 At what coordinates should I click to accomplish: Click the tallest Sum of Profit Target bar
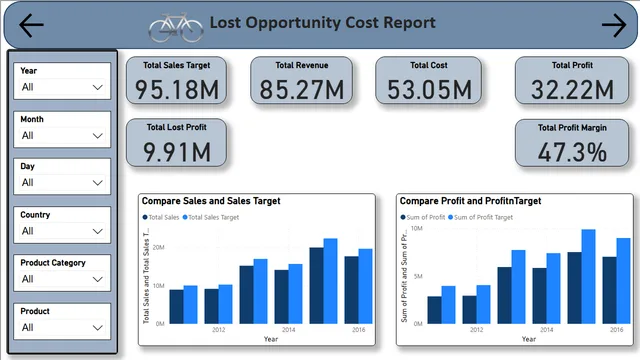pos(589,277)
